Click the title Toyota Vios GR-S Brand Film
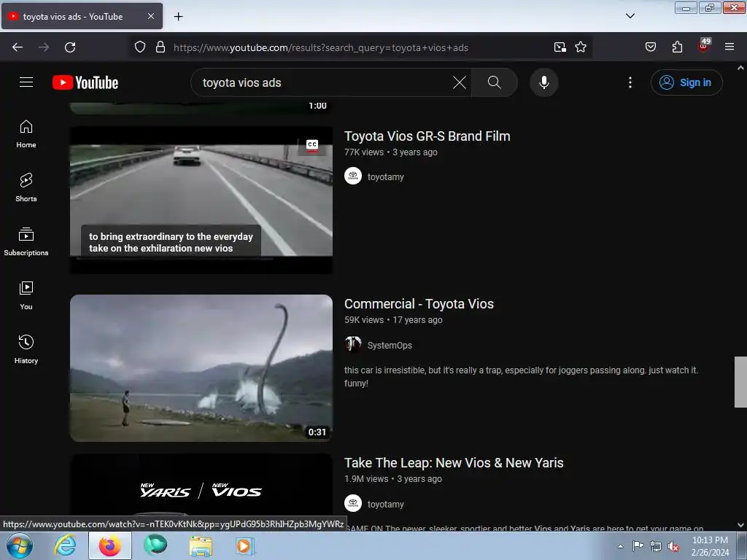The width and height of the screenshot is (747, 560). click(x=427, y=136)
